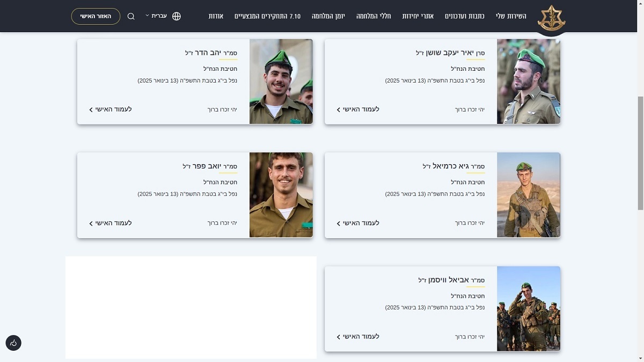Click the chevron arrow in גיא כרמיאל's card
The image size is (644, 362).
click(x=339, y=223)
